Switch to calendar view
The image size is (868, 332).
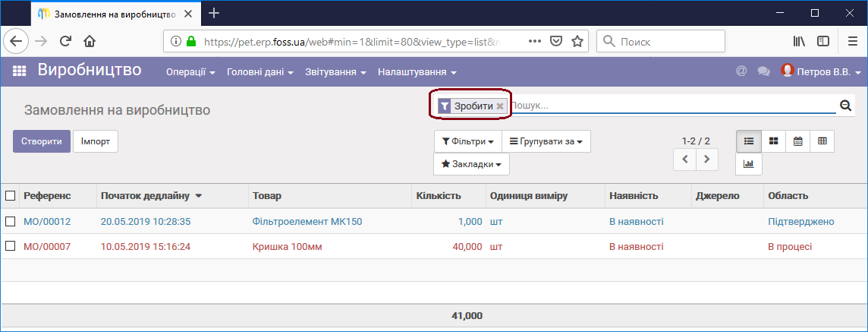click(797, 141)
